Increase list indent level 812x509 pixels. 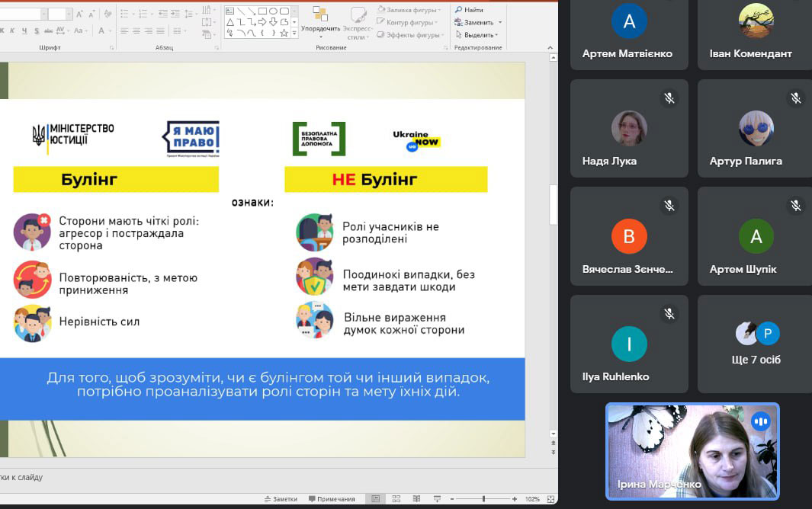pyautogui.click(x=175, y=14)
